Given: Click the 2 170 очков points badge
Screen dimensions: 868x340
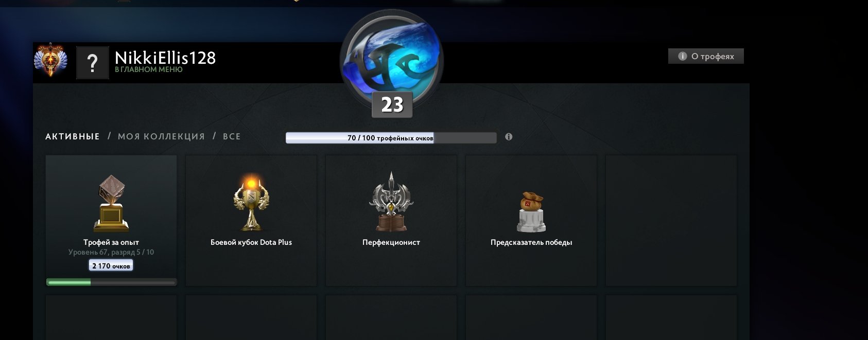Looking at the screenshot, I should pos(111,265).
